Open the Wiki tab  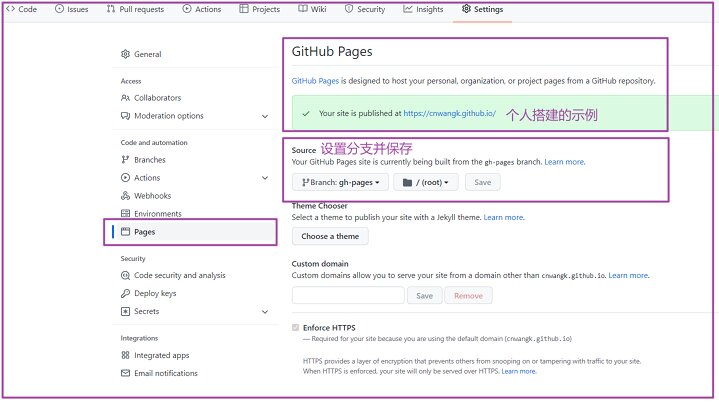tap(312, 9)
